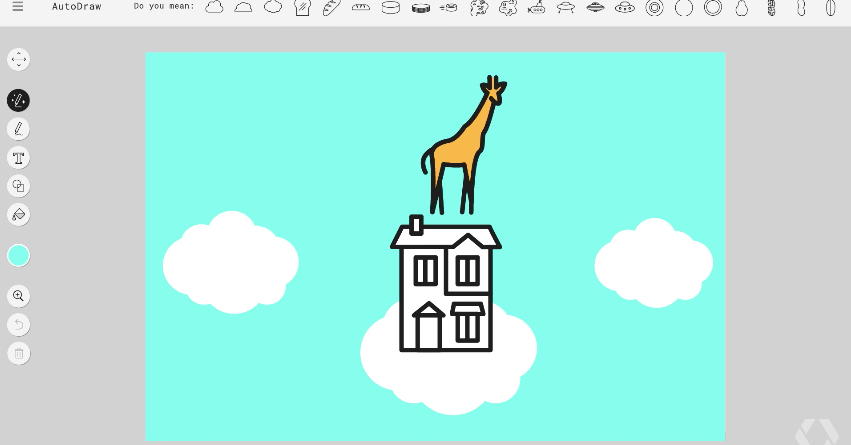Pick the coffee bean suggestion
This screenshot has width=851, height=445.
pyautogui.click(x=830, y=8)
